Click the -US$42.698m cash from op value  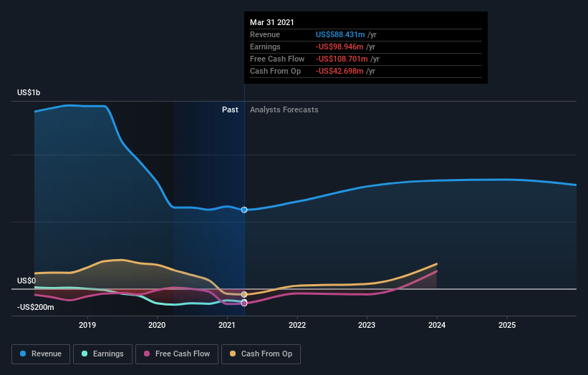339,71
